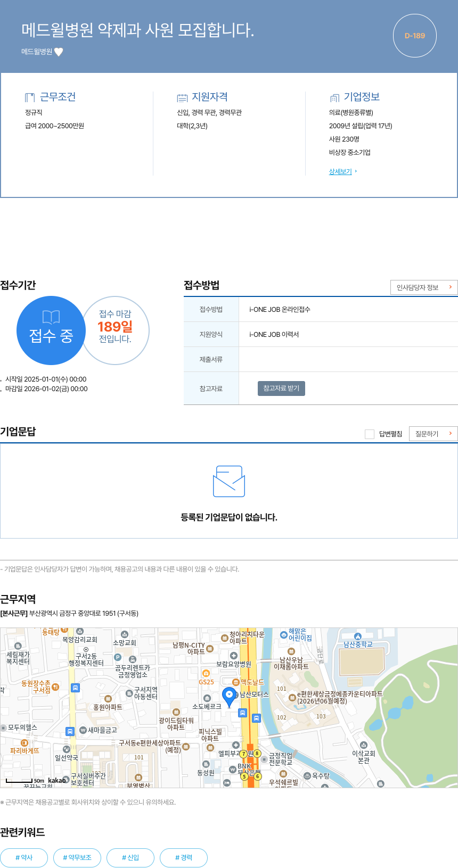
Task: Click the 지원자격 calendar icon
Action: coord(182,97)
